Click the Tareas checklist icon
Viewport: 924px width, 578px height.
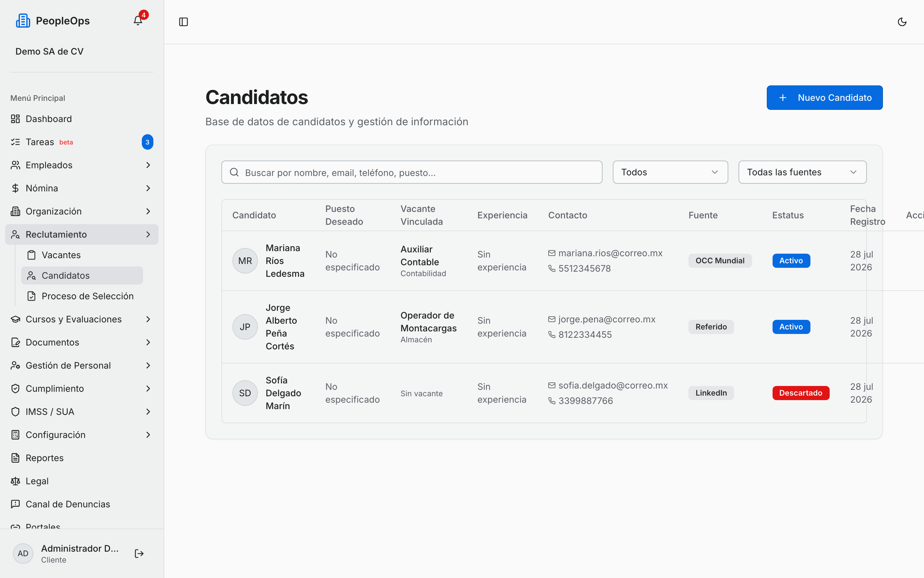tap(15, 142)
